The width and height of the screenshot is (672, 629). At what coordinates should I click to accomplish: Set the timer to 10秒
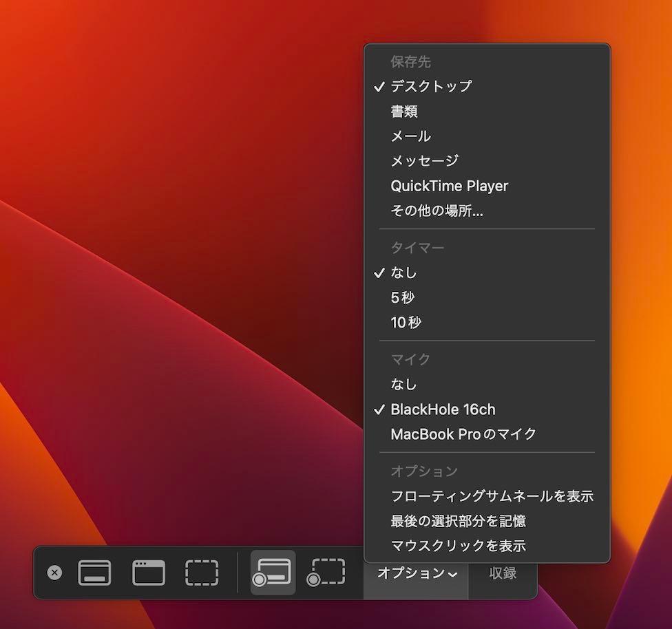click(x=487, y=322)
